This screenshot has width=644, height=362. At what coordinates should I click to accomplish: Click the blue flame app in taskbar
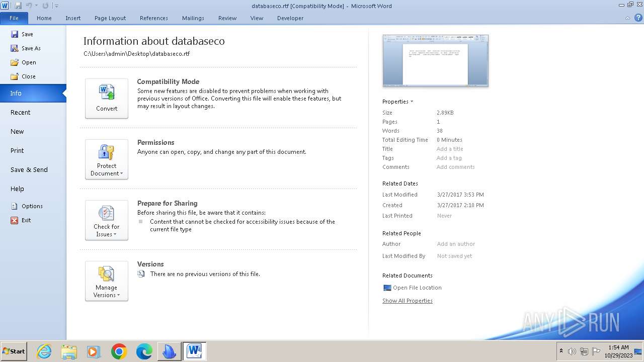(x=169, y=351)
